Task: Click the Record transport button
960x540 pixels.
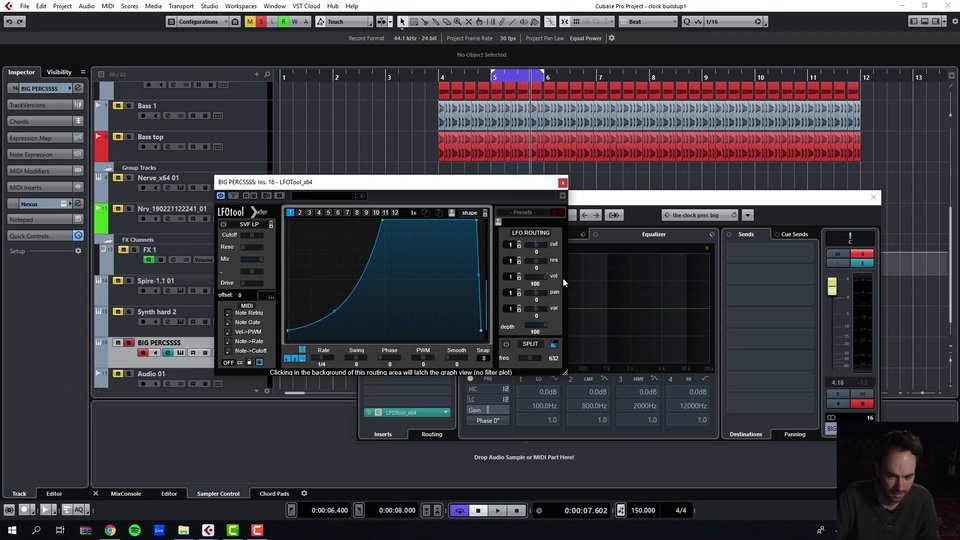Action: [516, 510]
